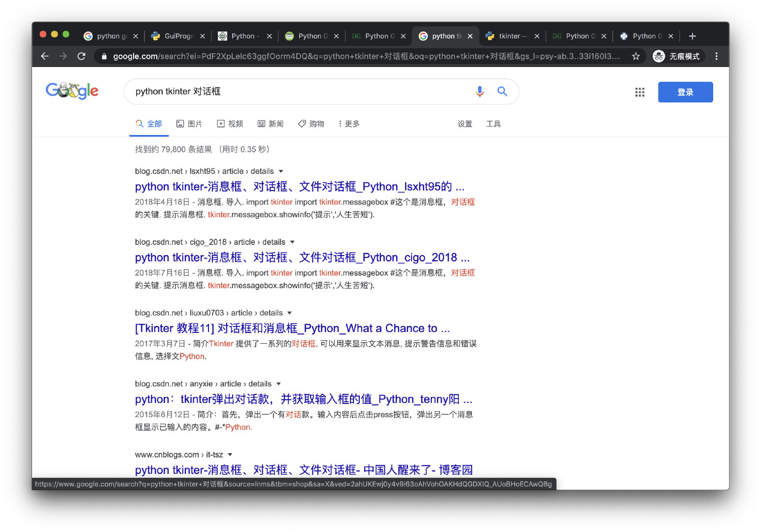Click the browser forward arrow
Viewport: 761px width, 532px height.
point(63,56)
